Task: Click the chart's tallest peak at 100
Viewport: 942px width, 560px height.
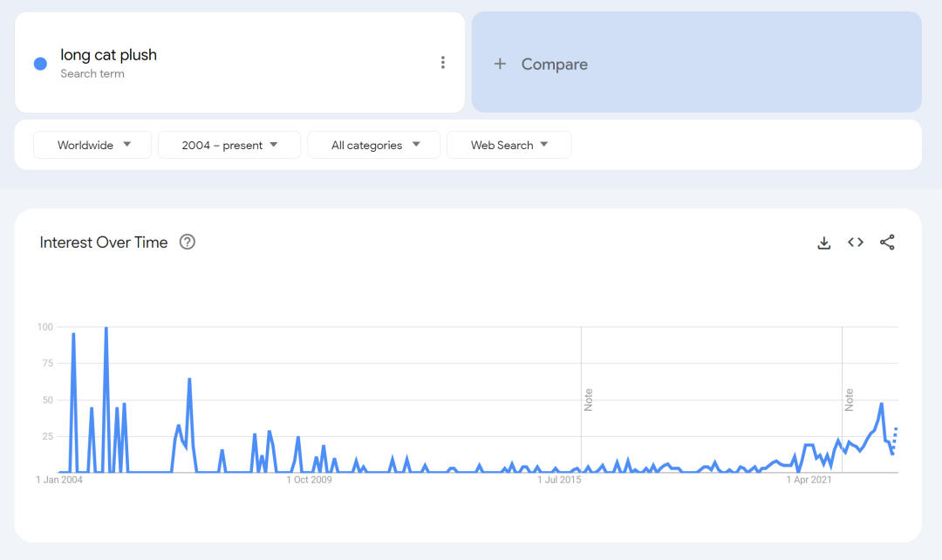Action: coord(106,330)
